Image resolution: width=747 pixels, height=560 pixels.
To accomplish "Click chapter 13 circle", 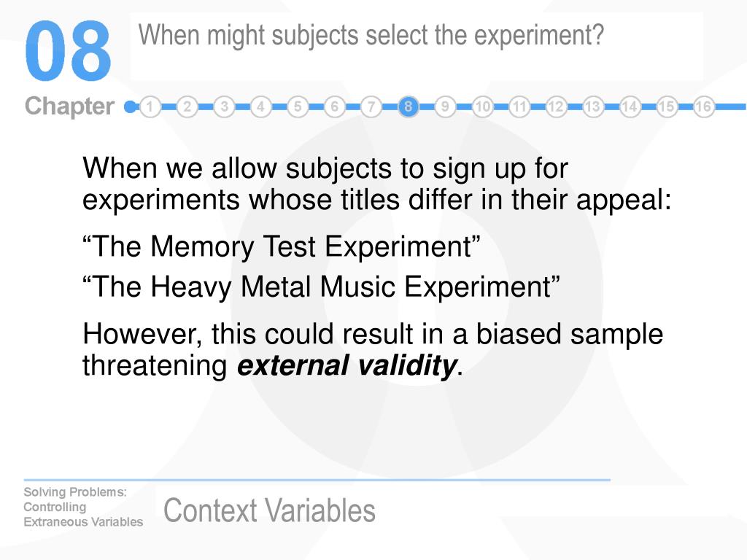I will [x=592, y=106].
